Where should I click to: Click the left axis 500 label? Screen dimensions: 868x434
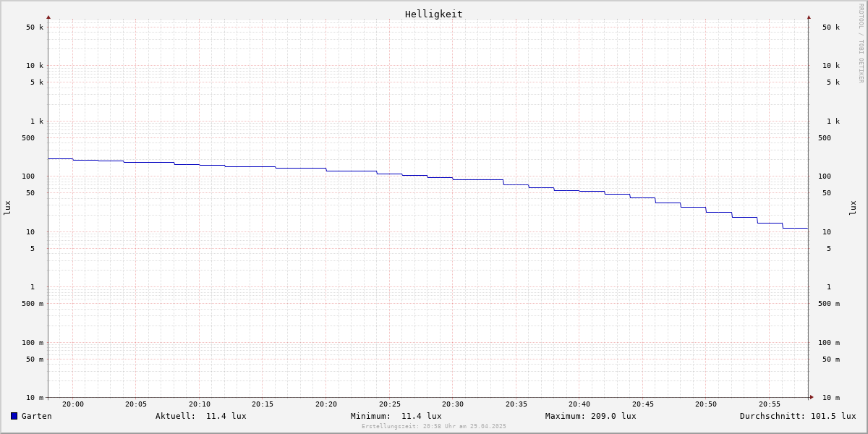28,138
